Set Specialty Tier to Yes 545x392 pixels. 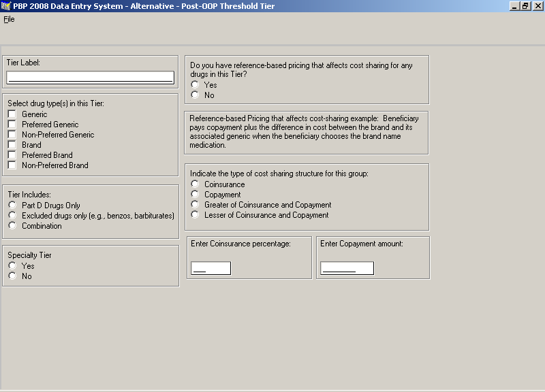coord(12,266)
